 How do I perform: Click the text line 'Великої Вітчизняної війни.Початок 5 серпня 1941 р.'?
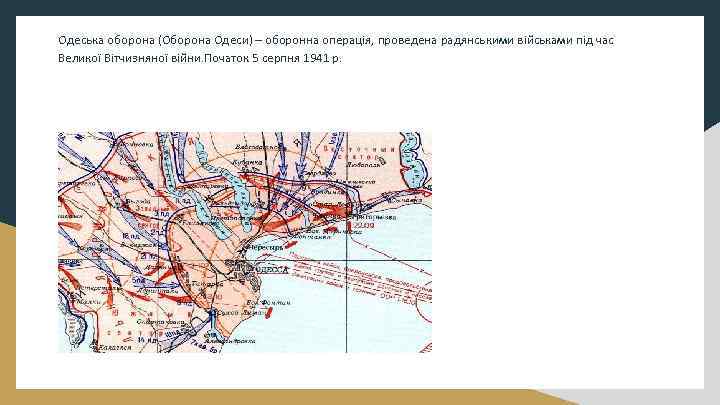coord(200,59)
